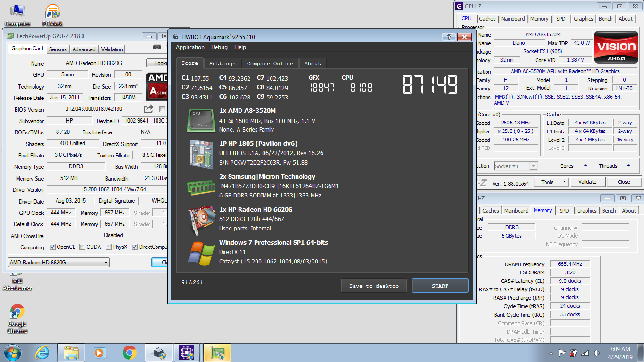Toggle the CUDA checkbox in GPU-Z

(82, 247)
